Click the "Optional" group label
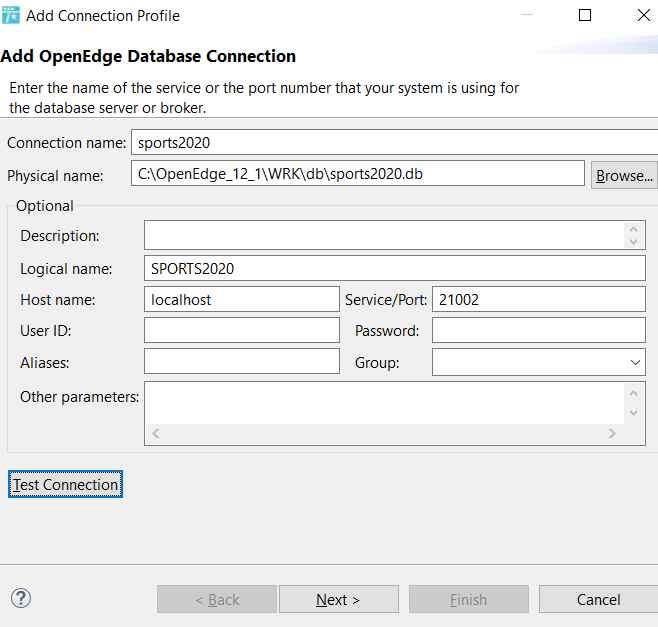 pos(44,206)
